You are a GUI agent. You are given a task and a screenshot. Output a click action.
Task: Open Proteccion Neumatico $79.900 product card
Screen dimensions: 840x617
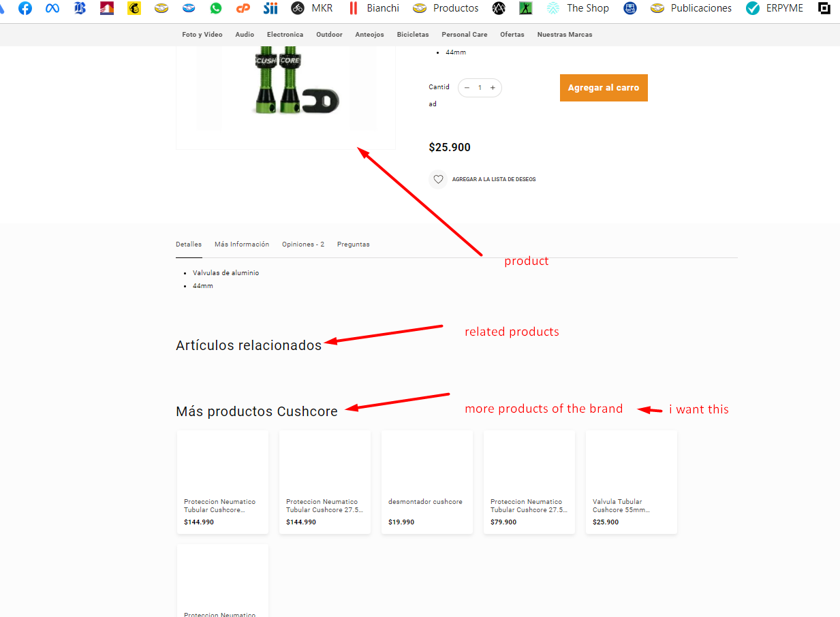pyautogui.click(x=529, y=482)
